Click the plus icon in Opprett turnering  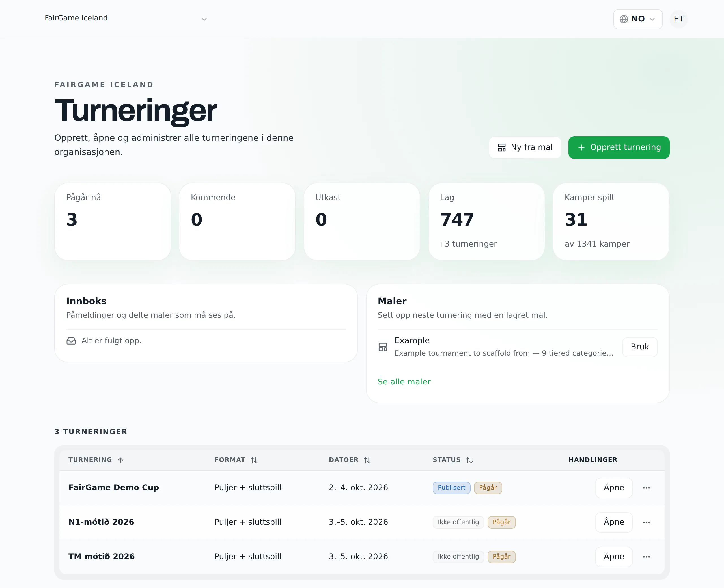click(581, 147)
